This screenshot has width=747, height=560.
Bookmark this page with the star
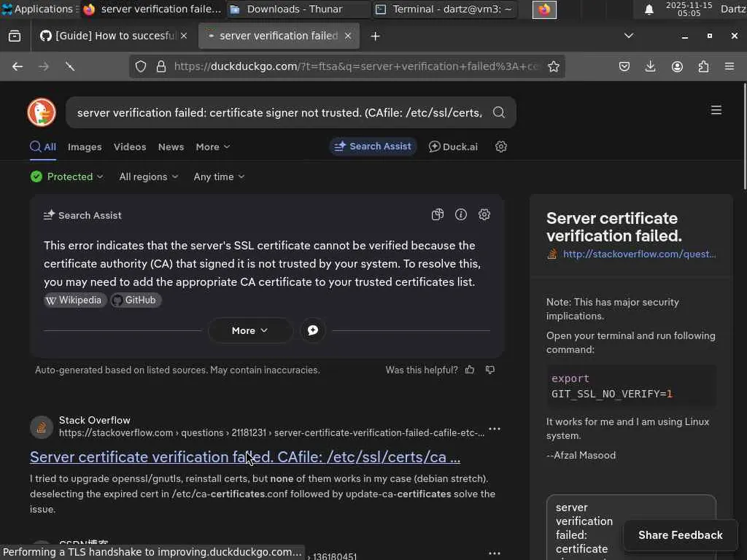(x=554, y=66)
